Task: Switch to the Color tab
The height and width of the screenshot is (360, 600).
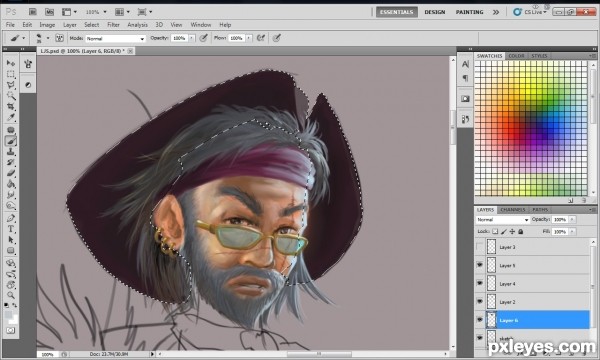Action: pyautogui.click(x=516, y=56)
